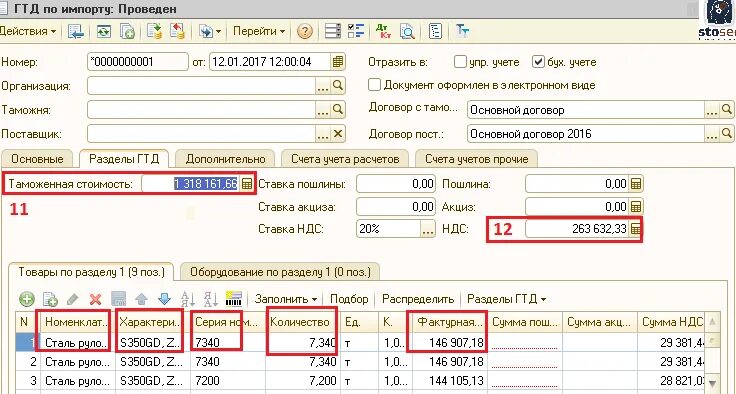
Task: Click the Подбор button
Action: tap(349, 299)
